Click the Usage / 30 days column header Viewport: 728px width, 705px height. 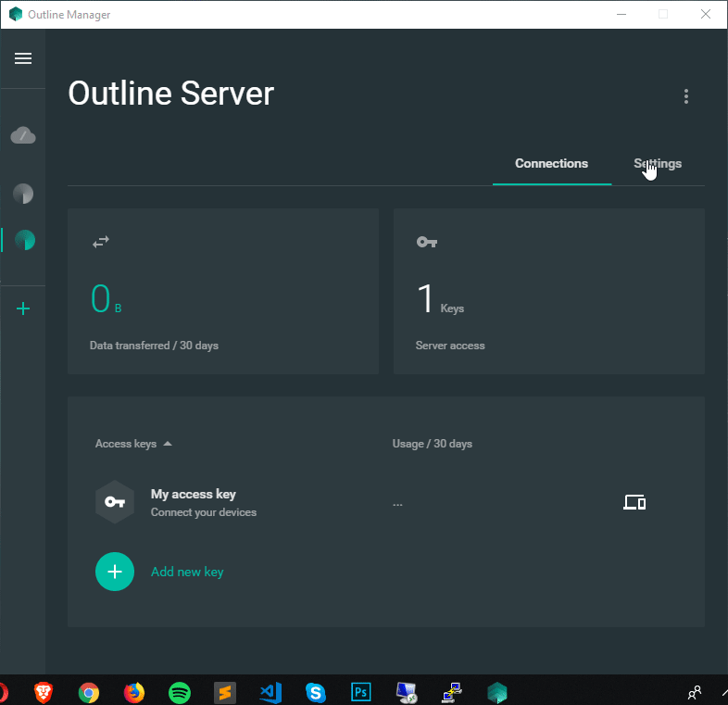tap(432, 444)
